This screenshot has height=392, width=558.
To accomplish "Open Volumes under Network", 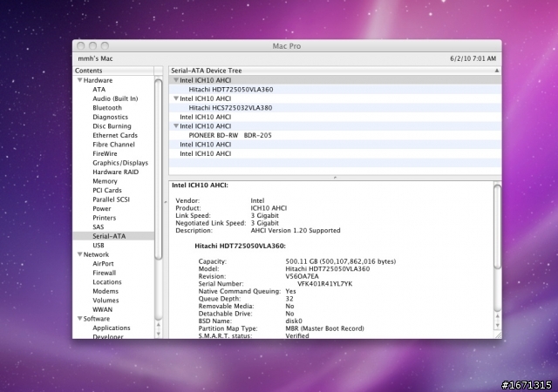I will coord(105,301).
